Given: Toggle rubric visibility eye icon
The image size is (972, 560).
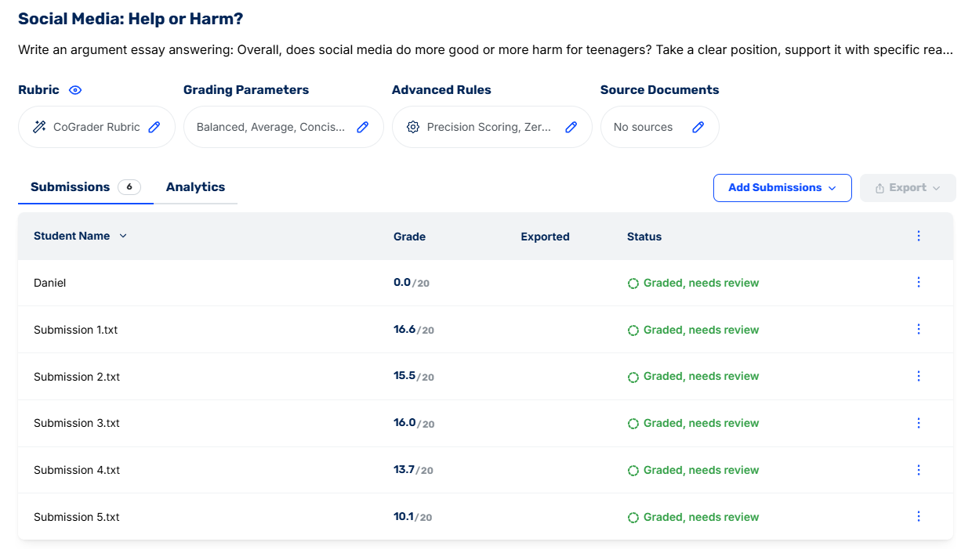Looking at the screenshot, I should [75, 90].
